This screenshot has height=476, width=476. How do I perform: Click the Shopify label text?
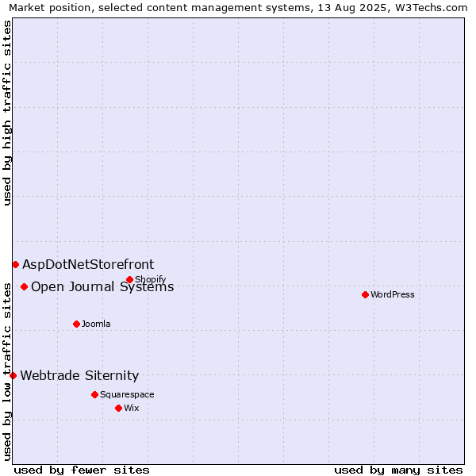(x=150, y=279)
